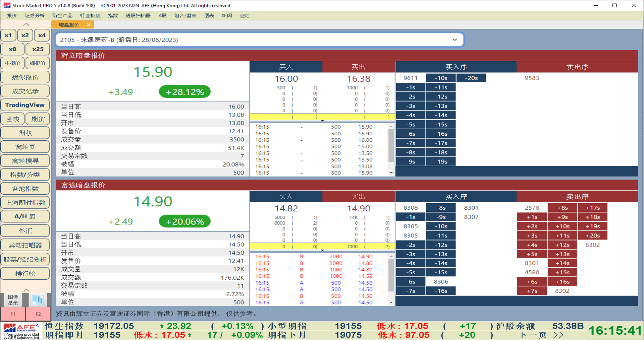Select the x4 multiplier button
The image size is (644, 340).
(x=42, y=35)
